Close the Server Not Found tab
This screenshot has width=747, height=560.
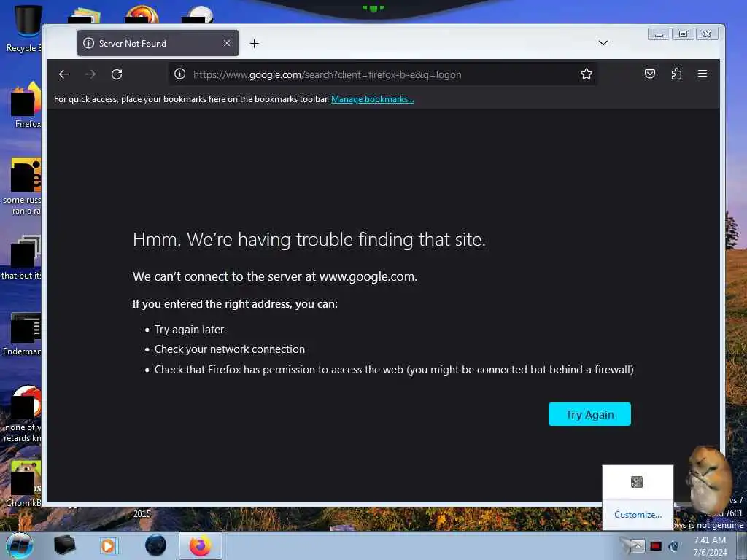[x=227, y=43]
